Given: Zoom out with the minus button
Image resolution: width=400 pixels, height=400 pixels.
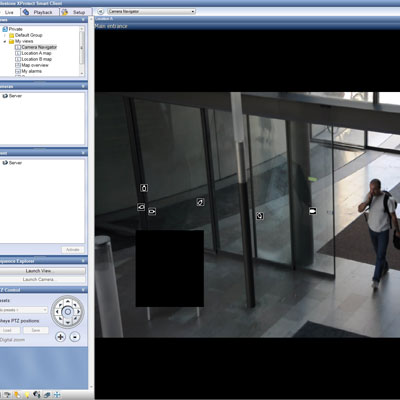Looking at the screenshot, I should tap(75, 337).
